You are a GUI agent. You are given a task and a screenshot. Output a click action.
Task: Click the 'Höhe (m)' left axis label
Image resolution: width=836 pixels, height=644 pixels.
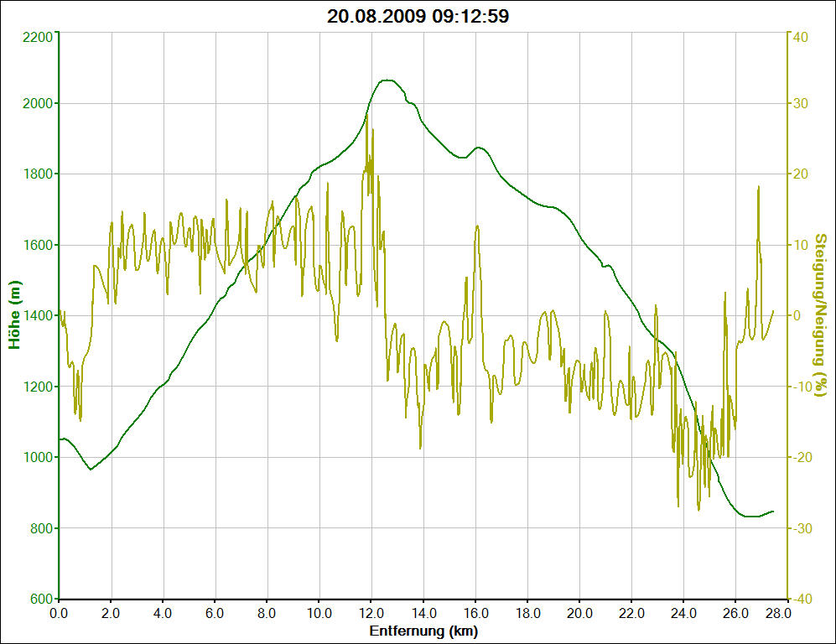14,315
